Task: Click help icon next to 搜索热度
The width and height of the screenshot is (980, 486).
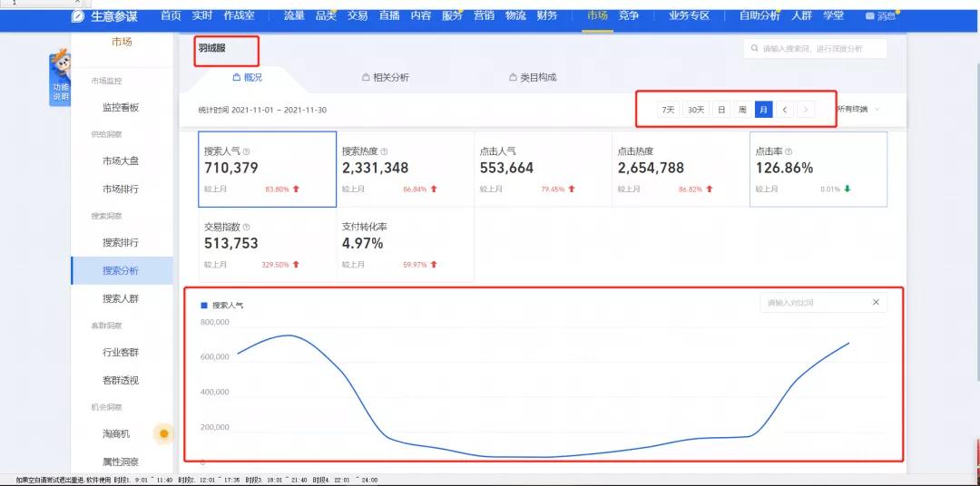Action: click(384, 151)
